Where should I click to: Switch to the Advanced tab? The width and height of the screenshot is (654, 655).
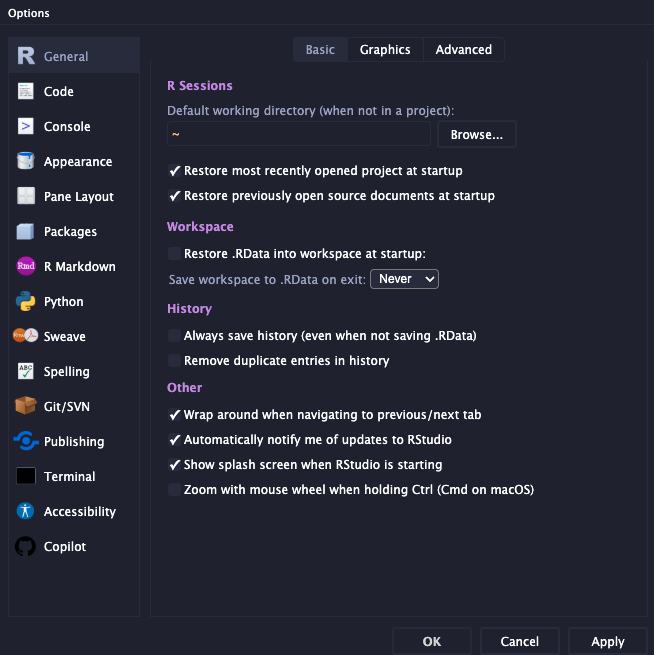coord(463,50)
